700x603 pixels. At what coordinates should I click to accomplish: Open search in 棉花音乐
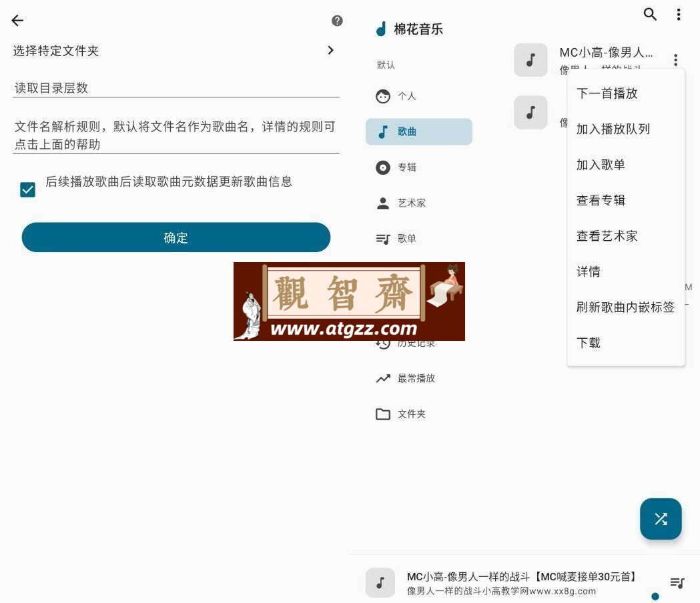pyautogui.click(x=650, y=14)
